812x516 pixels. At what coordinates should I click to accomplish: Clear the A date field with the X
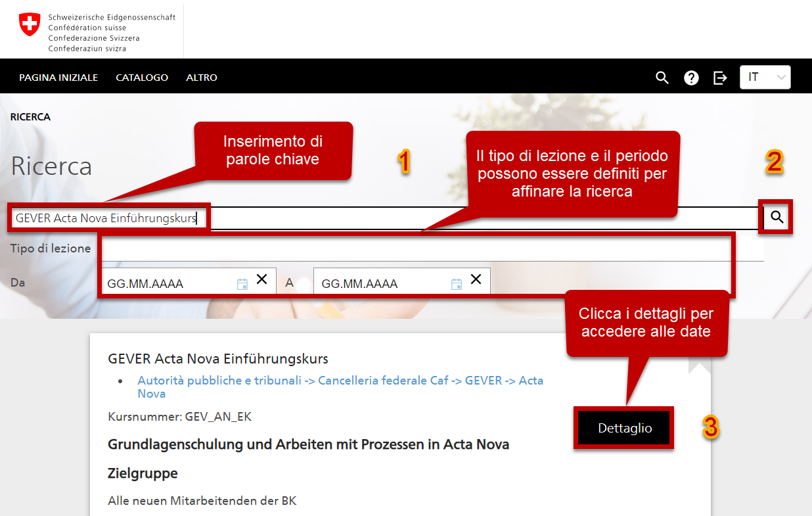(476, 279)
